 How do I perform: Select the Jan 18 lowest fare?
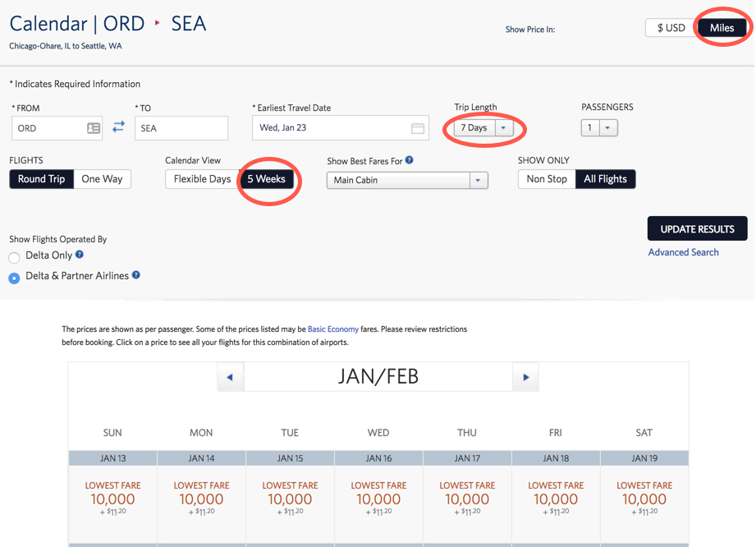[556, 499]
